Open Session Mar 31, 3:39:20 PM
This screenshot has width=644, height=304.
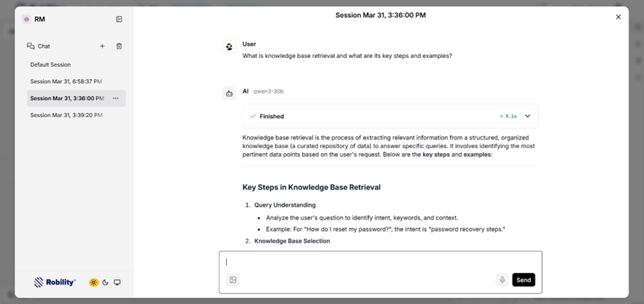coord(66,115)
